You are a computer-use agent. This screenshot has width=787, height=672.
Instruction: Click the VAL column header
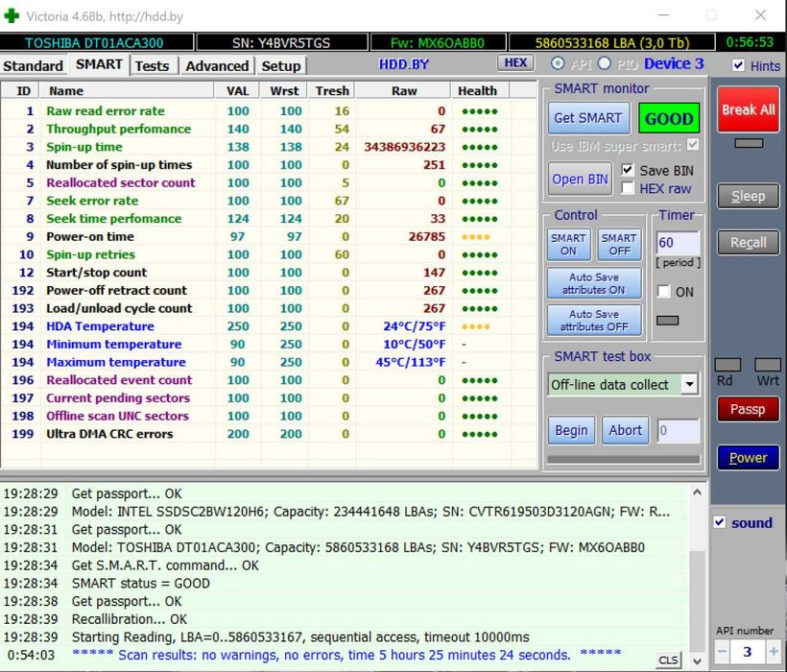click(x=237, y=91)
